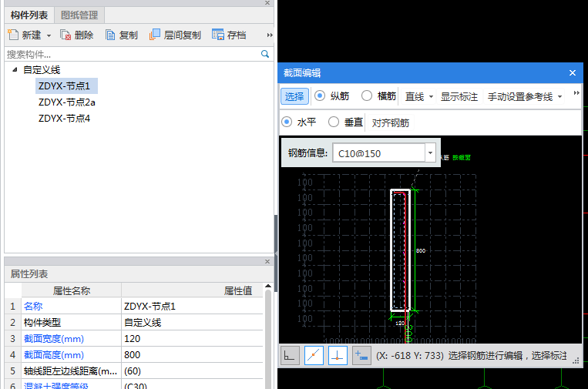Open the 直线 draw mode dropdown

431,97
